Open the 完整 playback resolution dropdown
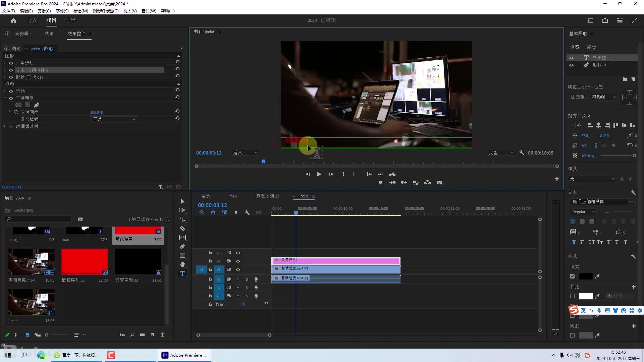This screenshot has height=362, width=644. 501,153
